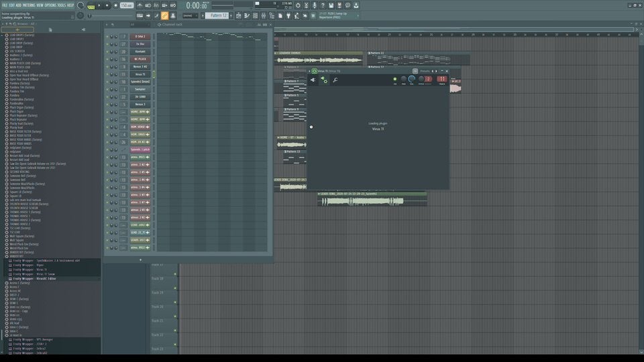Open the OPTIONS menu

(x=50, y=5)
